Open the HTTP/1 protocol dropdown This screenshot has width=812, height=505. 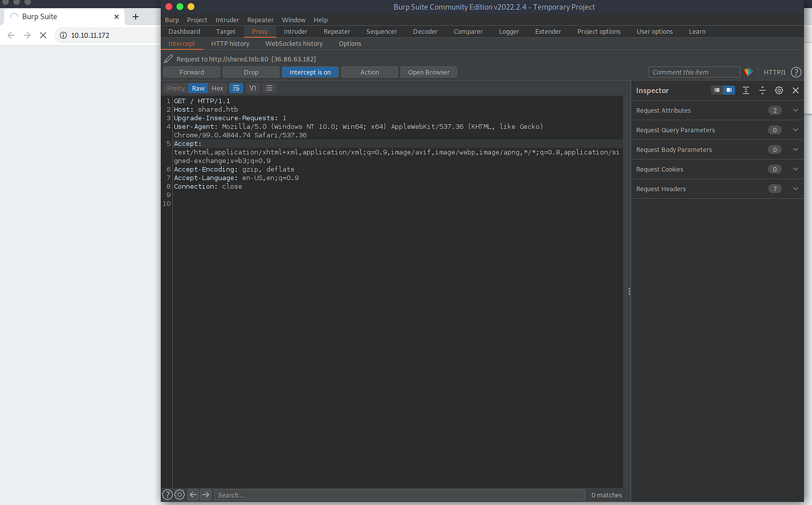point(774,72)
